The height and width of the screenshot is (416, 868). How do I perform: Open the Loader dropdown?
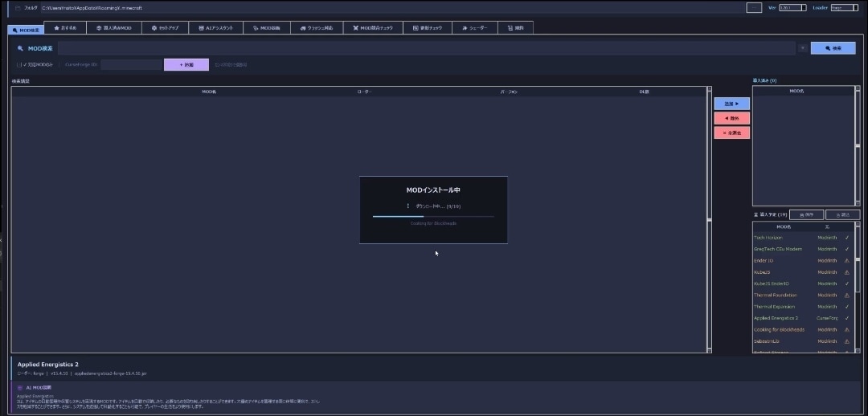click(x=844, y=8)
